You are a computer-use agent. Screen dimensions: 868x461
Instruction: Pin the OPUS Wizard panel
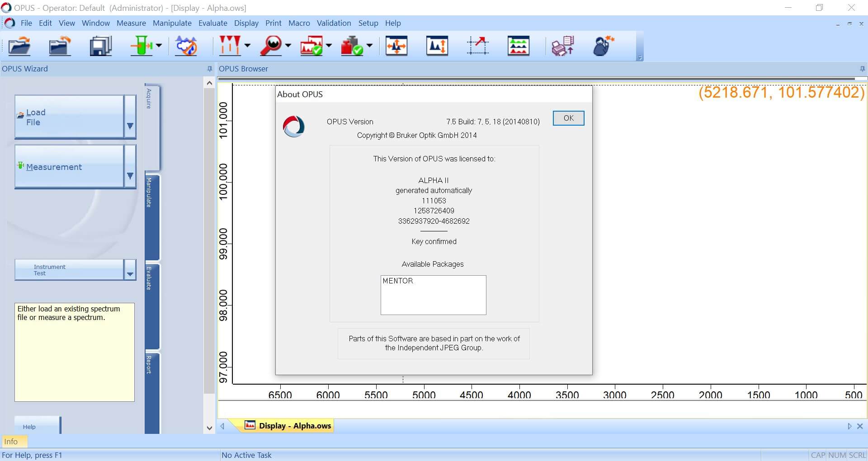(x=209, y=69)
